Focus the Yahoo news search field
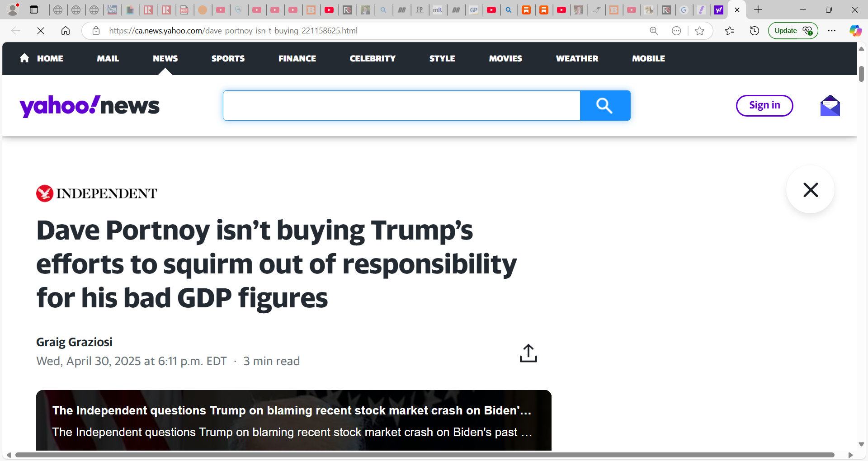Image resolution: width=868 pixels, height=461 pixels. point(401,106)
